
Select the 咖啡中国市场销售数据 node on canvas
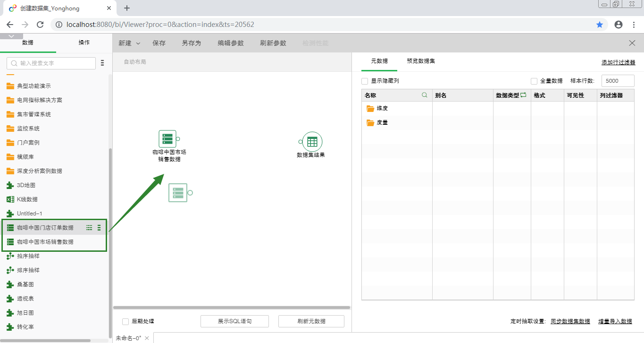click(167, 138)
